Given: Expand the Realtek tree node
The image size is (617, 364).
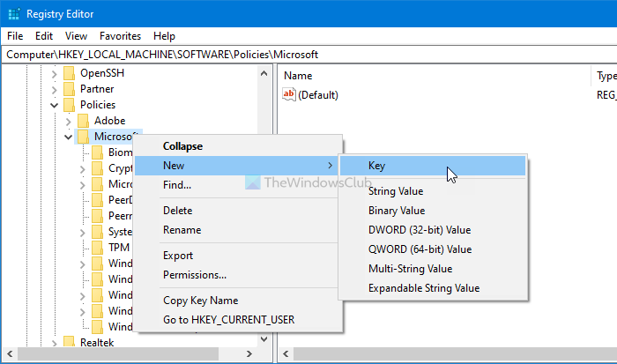Looking at the screenshot, I should click(55, 342).
